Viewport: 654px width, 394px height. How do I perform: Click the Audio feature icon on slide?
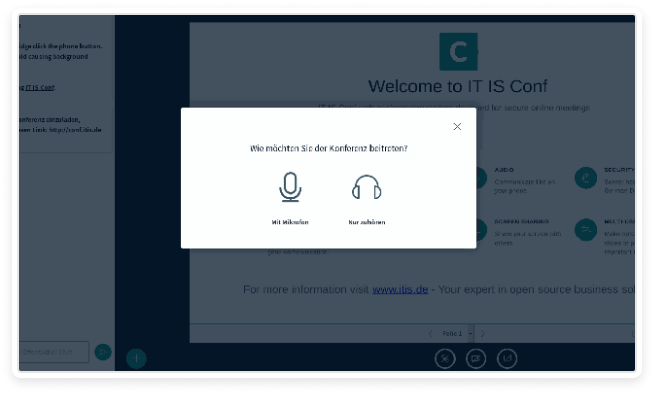pos(481,178)
